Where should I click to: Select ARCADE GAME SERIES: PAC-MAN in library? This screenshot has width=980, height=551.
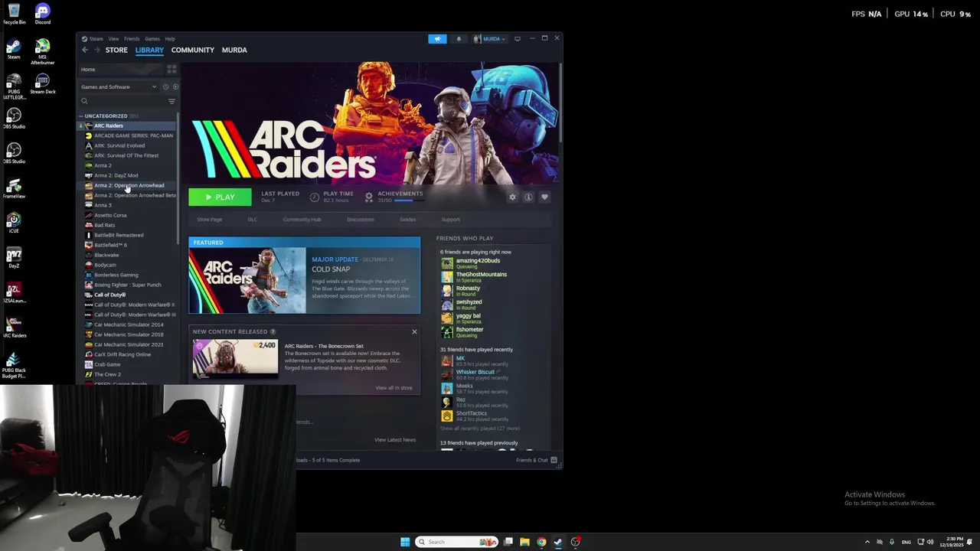[x=128, y=135]
